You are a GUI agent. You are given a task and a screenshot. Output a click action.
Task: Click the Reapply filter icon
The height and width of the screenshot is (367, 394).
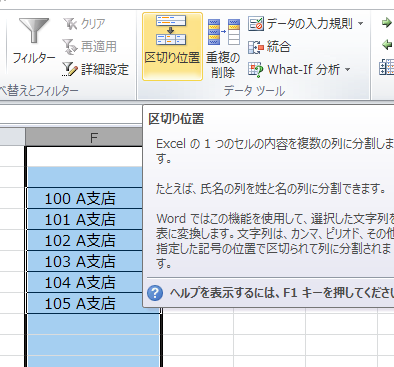point(70,47)
